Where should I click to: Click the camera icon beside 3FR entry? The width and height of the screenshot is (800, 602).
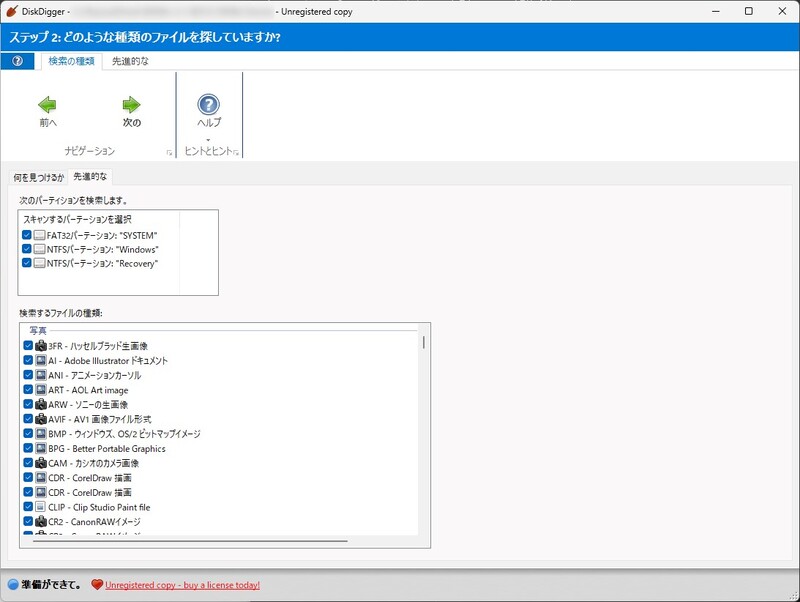[41, 346]
